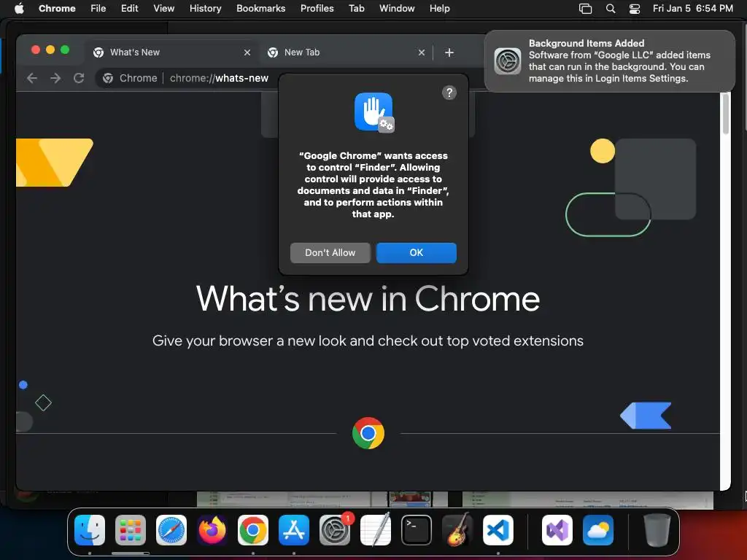Screen dimensions: 747x560
Task: Open the Edit menu
Action: [x=130, y=9]
